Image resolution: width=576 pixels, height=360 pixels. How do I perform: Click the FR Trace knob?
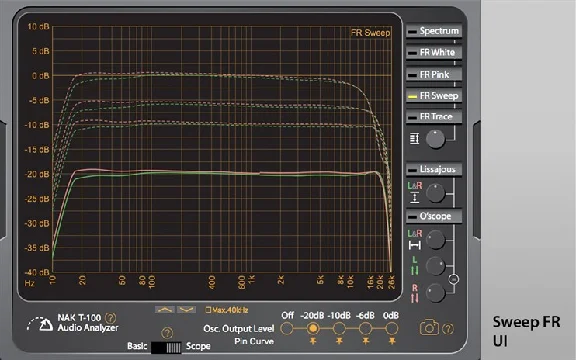pos(435,139)
